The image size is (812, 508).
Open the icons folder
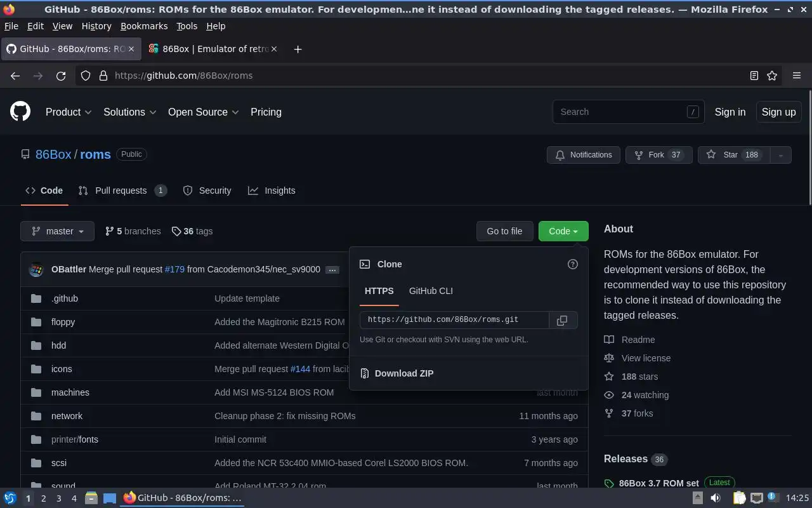[x=62, y=369]
